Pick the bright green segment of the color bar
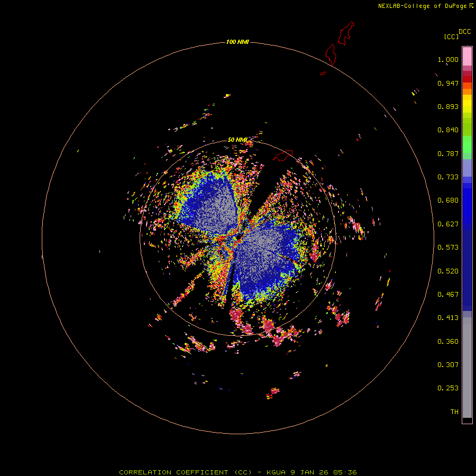Viewport: 476px width, 476px height. click(x=467, y=144)
